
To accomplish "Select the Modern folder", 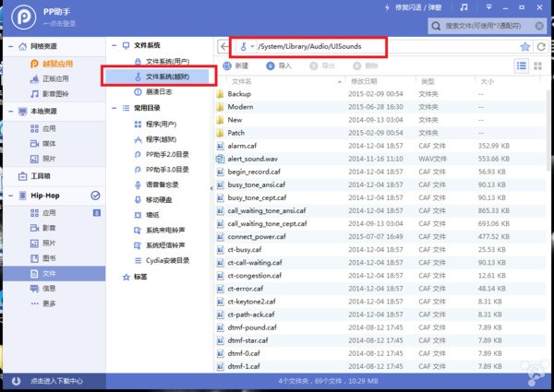I will point(380,107).
